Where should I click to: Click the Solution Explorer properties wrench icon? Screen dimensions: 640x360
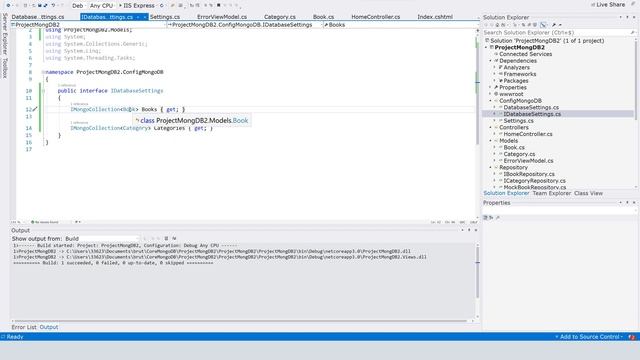tap(554, 25)
